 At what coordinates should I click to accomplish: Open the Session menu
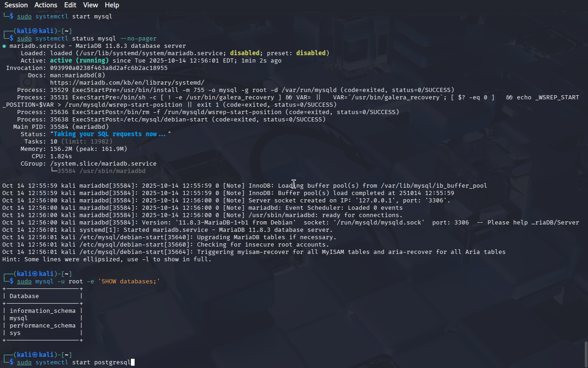coord(16,5)
